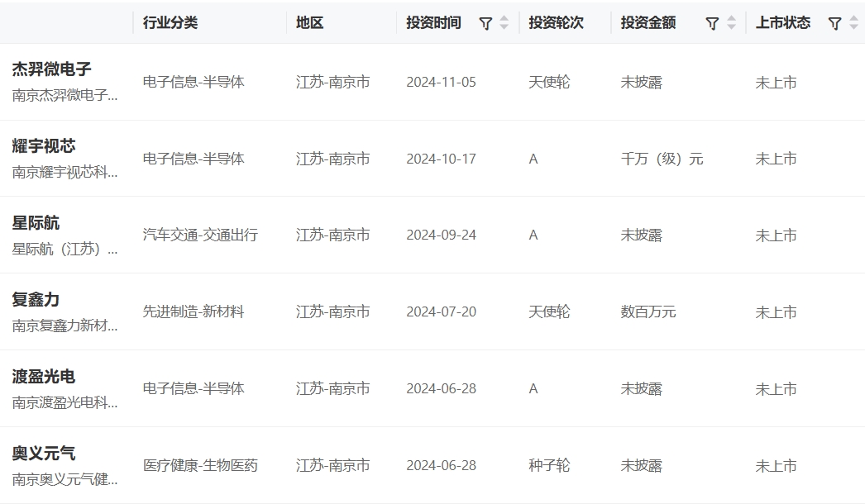Click date 2024-07-20

click(442, 312)
